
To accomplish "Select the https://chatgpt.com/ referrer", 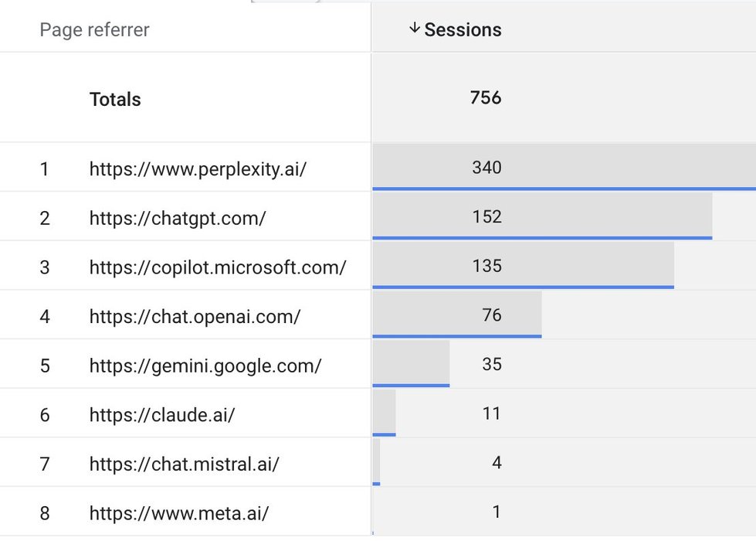I will pyautogui.click(x=178, y=218).
